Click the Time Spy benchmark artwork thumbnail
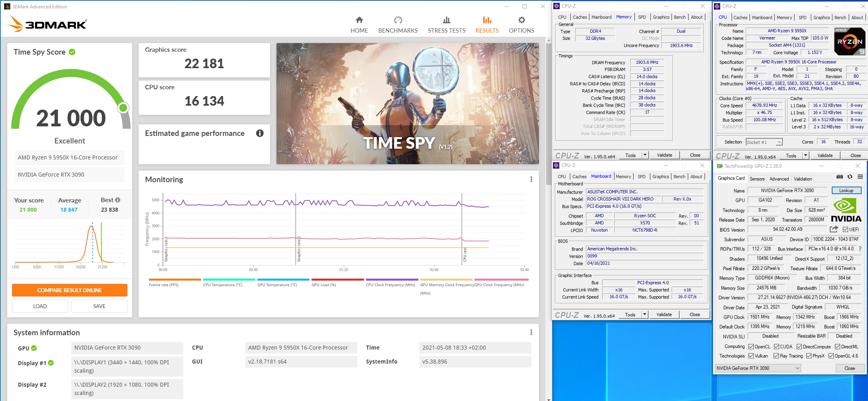Screen dimensions: 868x401 408,104
